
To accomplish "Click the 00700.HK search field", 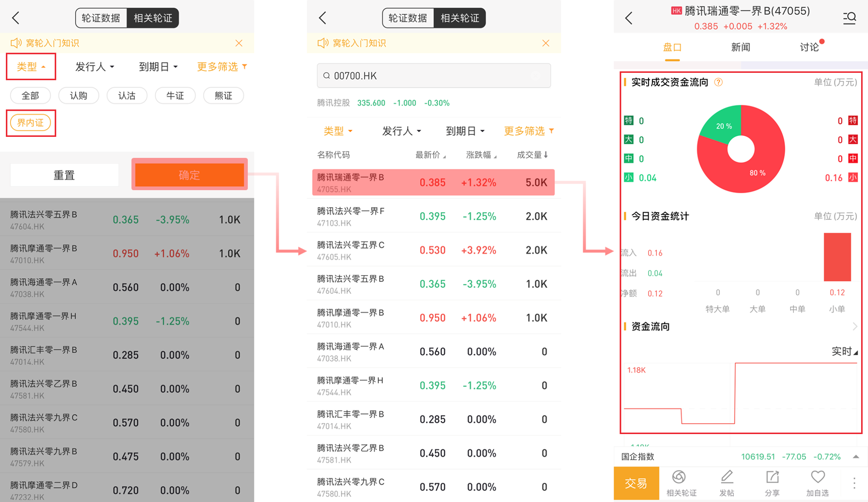I will [x=434, y=76].
